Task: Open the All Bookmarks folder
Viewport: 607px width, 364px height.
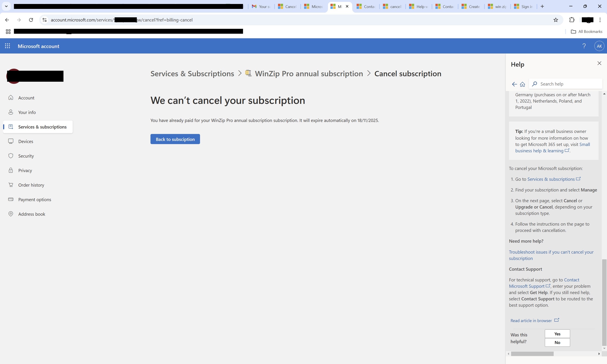Action: (586, 31)
